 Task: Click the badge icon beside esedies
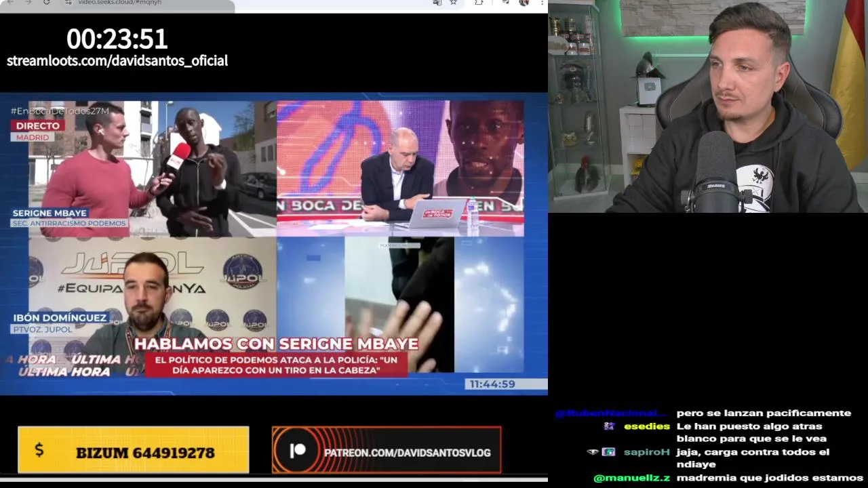tap(609, 426)
